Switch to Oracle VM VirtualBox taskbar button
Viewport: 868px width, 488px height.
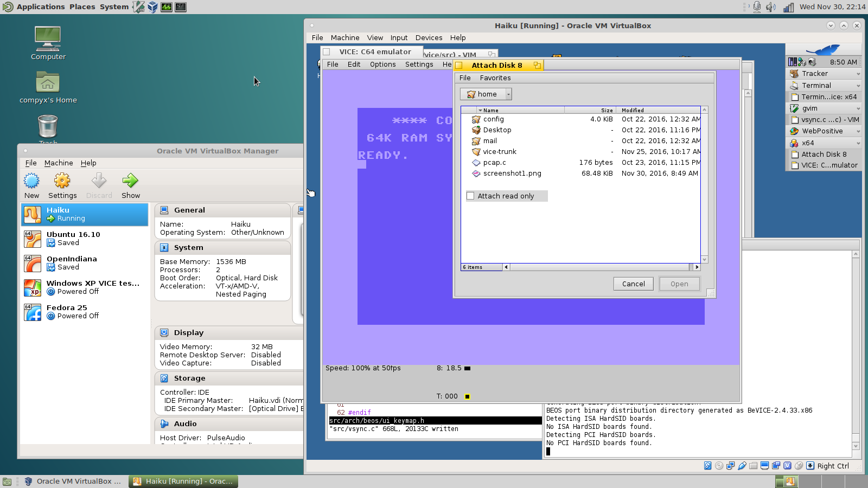tap(73, 481)
